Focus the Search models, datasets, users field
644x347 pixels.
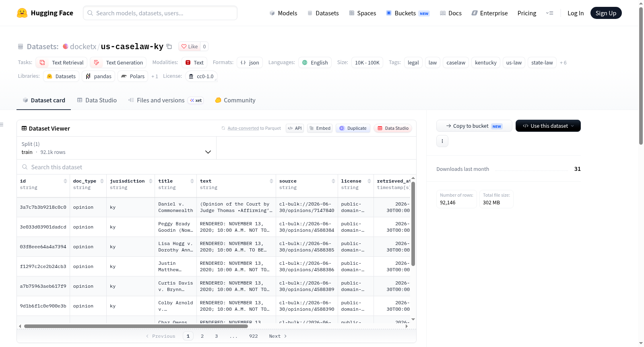tap(160, 13)
